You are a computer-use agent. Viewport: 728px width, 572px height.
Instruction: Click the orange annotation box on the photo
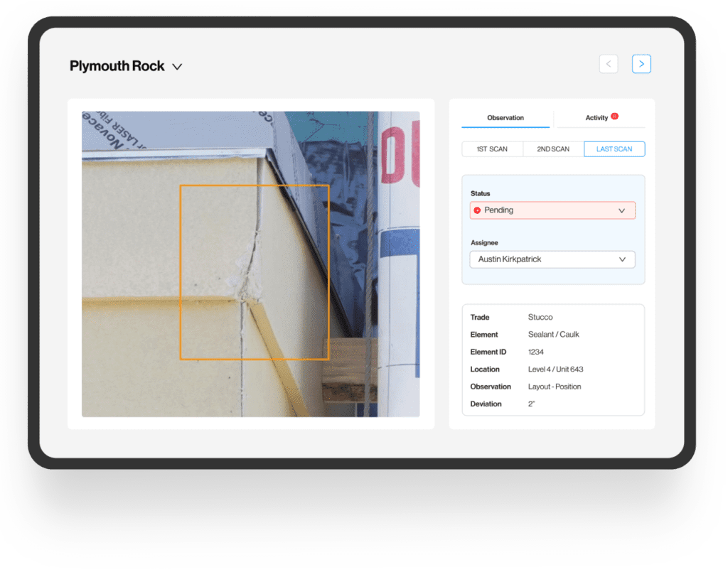(255, 271)
